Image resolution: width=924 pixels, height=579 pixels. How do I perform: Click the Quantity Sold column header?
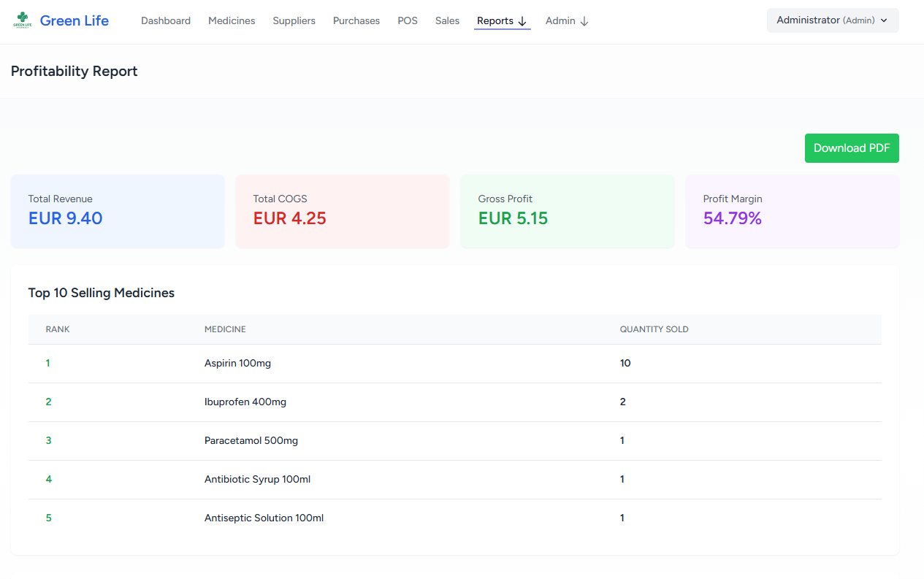pos(654,329)
